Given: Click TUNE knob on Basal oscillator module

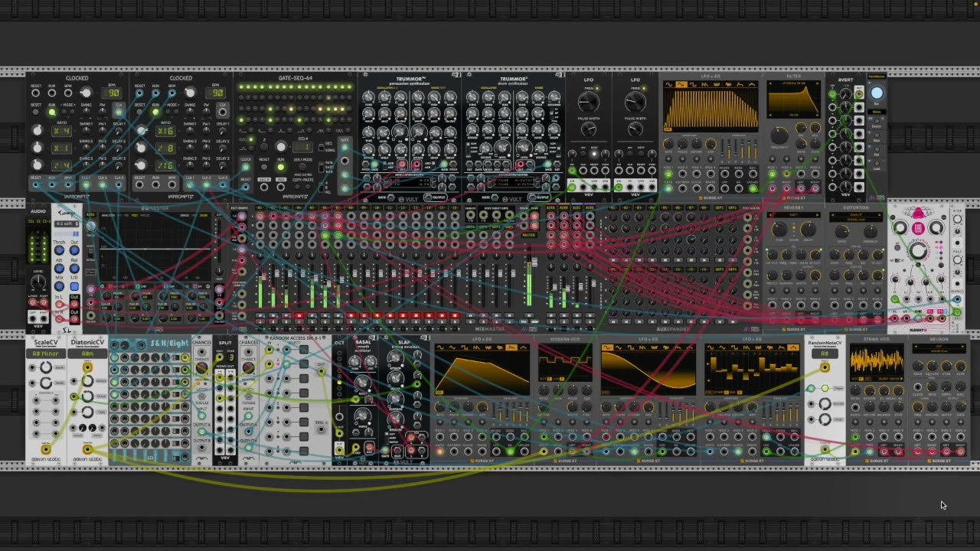Looking at the screenshot, I should (354, 361).
